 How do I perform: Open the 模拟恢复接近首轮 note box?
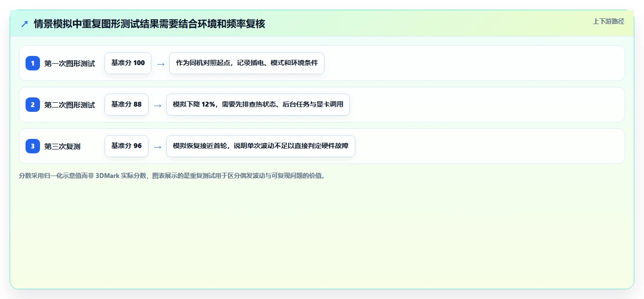[x=261, y=146]
